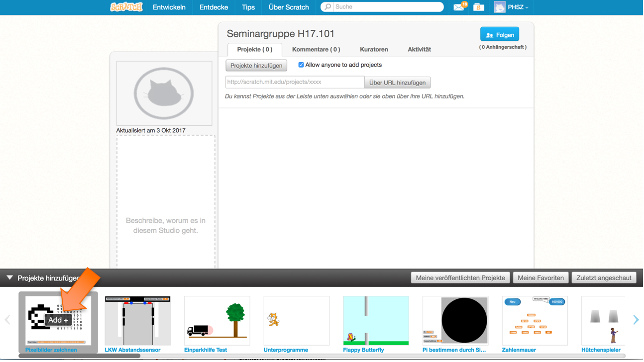
Task: Click the Add + overlay on Pixelbilder zeichnen
Action: coord(58,321)
